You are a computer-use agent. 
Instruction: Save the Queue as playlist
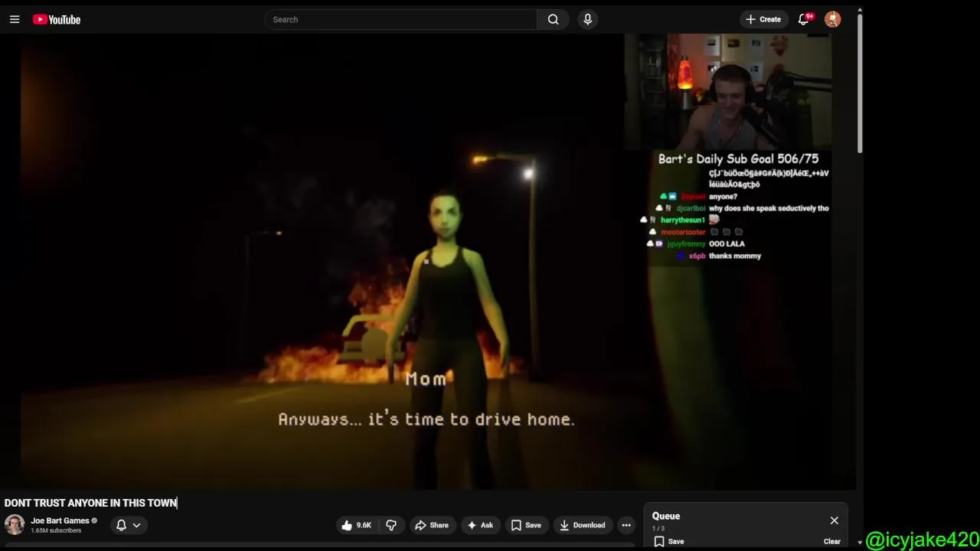click(x=668, y=541)
